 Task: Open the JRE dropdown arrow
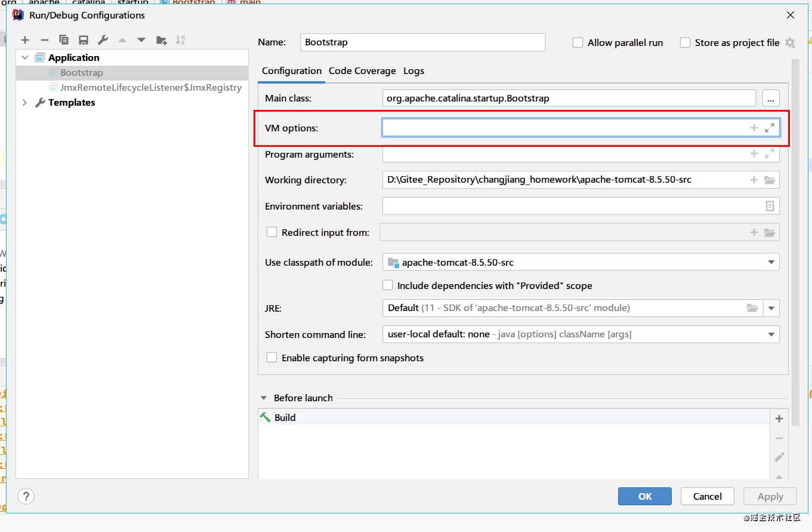[771, 308]
